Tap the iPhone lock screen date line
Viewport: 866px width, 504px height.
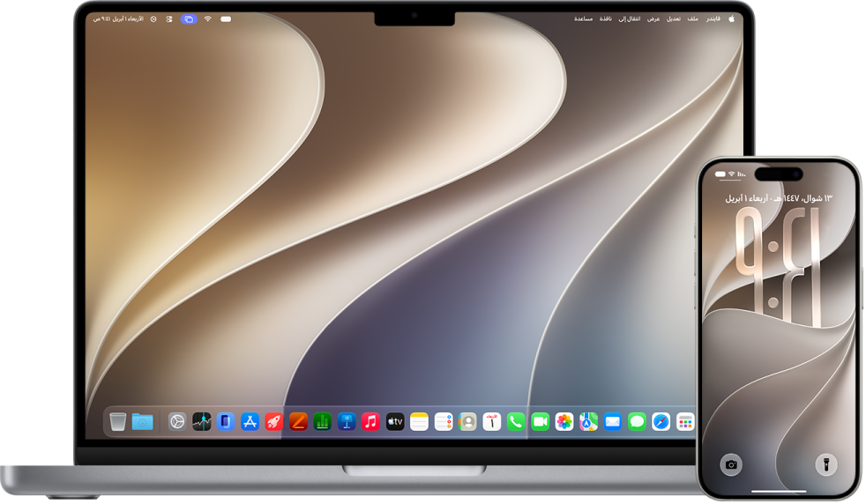pyautogui.click(x=779, y=198)
